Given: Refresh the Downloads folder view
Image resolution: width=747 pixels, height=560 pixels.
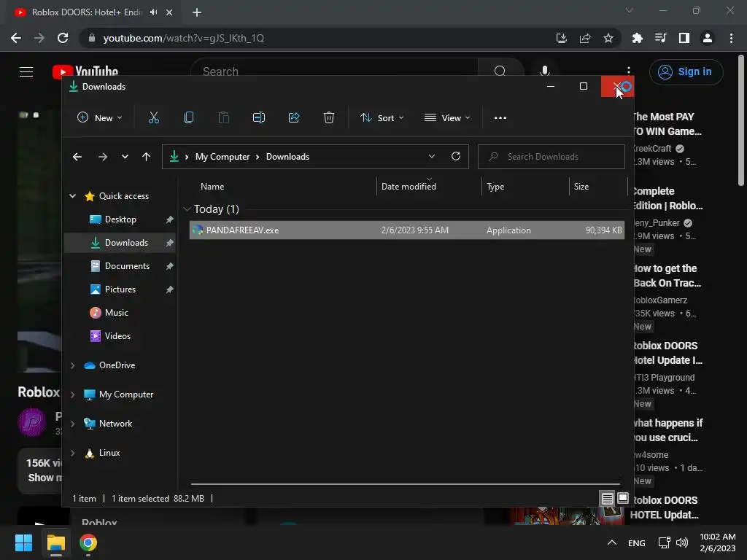Looking at the screenshot, I should (456, 156).
